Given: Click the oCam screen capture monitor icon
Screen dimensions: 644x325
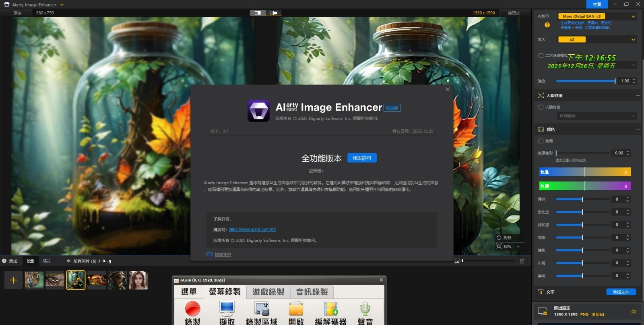Looking at the screenshot, I should 227,309.
